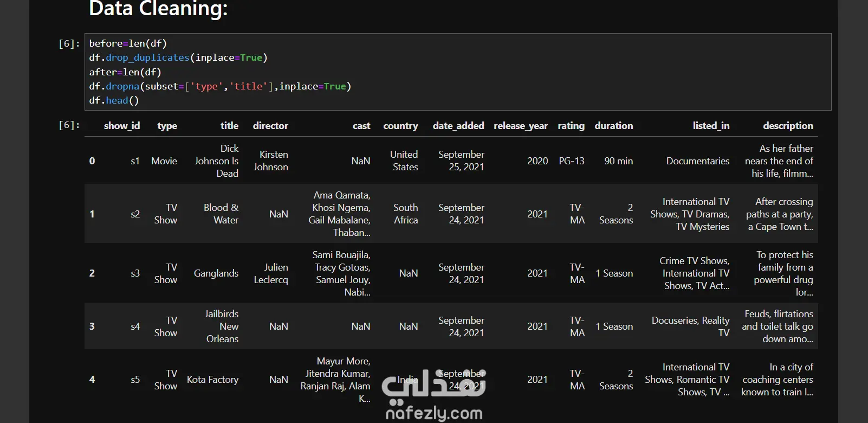
Task: Select the show_id 's5' cell
Action: (135, 380)
